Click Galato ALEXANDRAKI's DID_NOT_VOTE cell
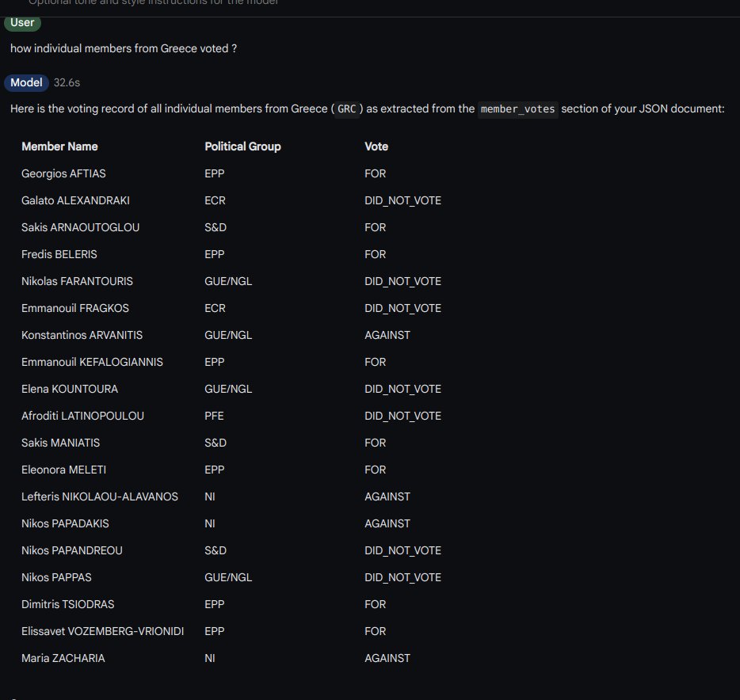The image size is (740, 700). pos(402,200)
